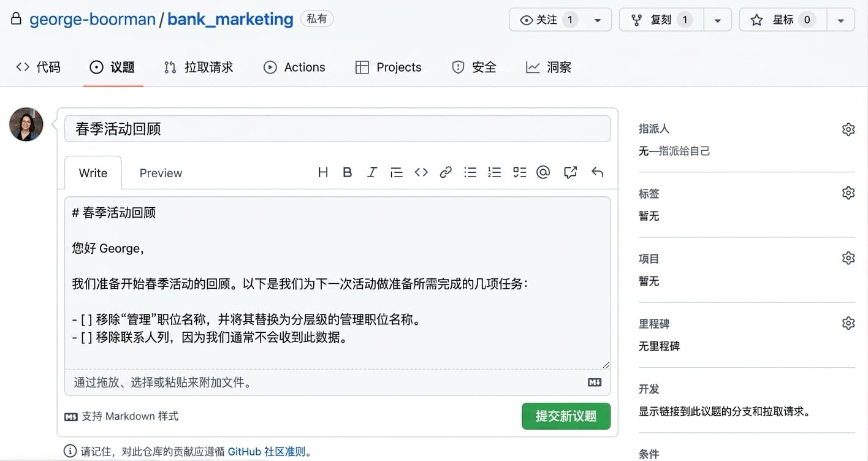Viewport: 868px width, 461px height.
Task: Expand the 星标 star list arrow
Action: tap(841, 20)
